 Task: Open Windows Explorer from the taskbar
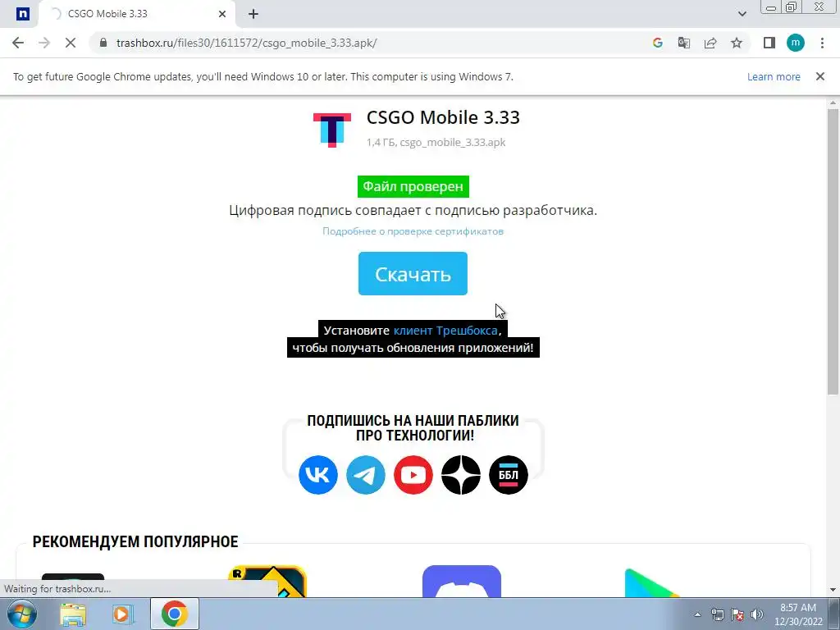pos(73,614)
